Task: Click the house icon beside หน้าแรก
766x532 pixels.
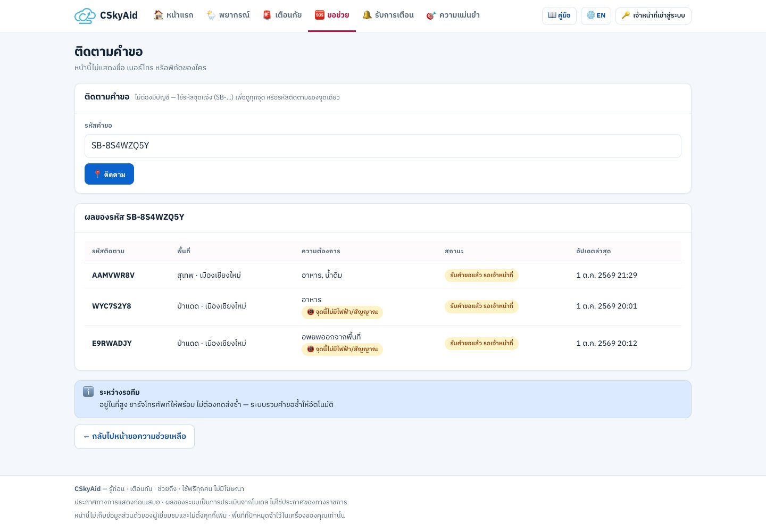Action: point(159,15)
